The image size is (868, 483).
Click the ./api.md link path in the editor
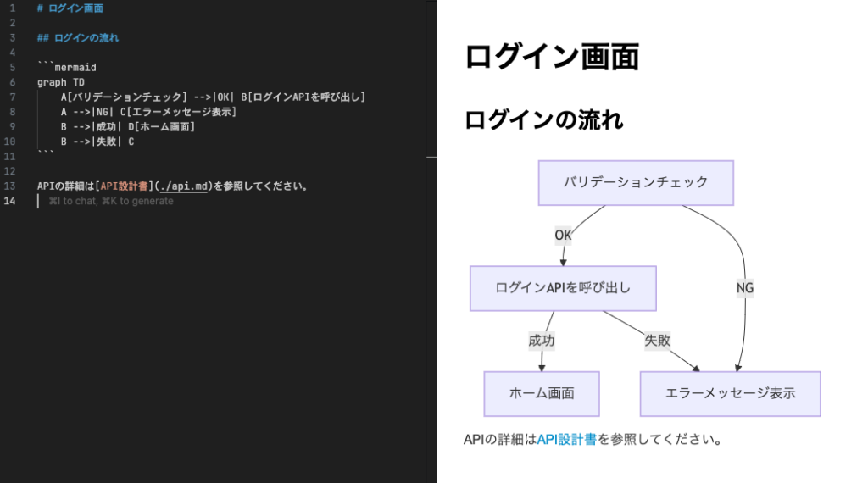(x=183, y=186)
